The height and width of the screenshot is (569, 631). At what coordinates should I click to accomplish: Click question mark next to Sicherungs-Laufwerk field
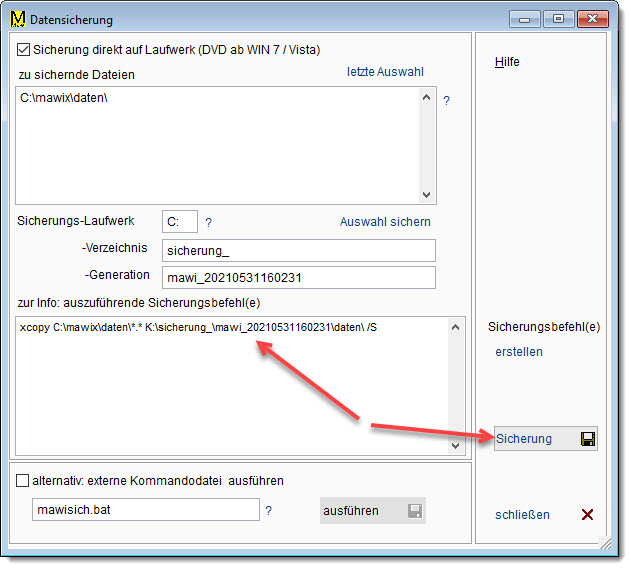(x=209, y=222)
